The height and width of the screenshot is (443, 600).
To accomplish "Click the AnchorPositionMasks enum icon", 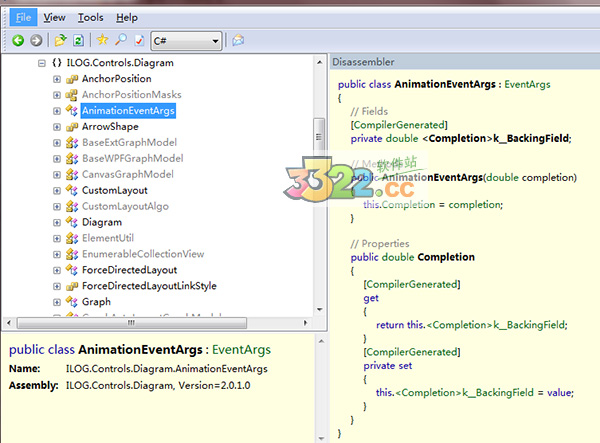I will [72, 95].
